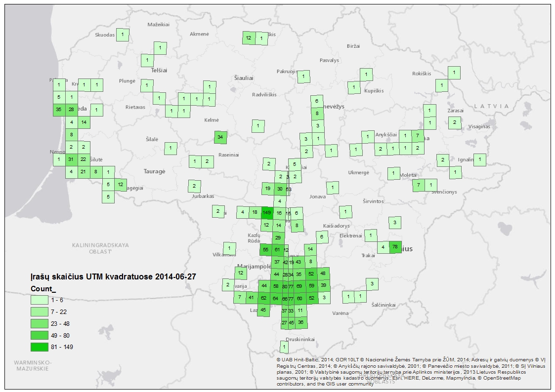Select the grid square labeled 78

[x=395, y=246]
